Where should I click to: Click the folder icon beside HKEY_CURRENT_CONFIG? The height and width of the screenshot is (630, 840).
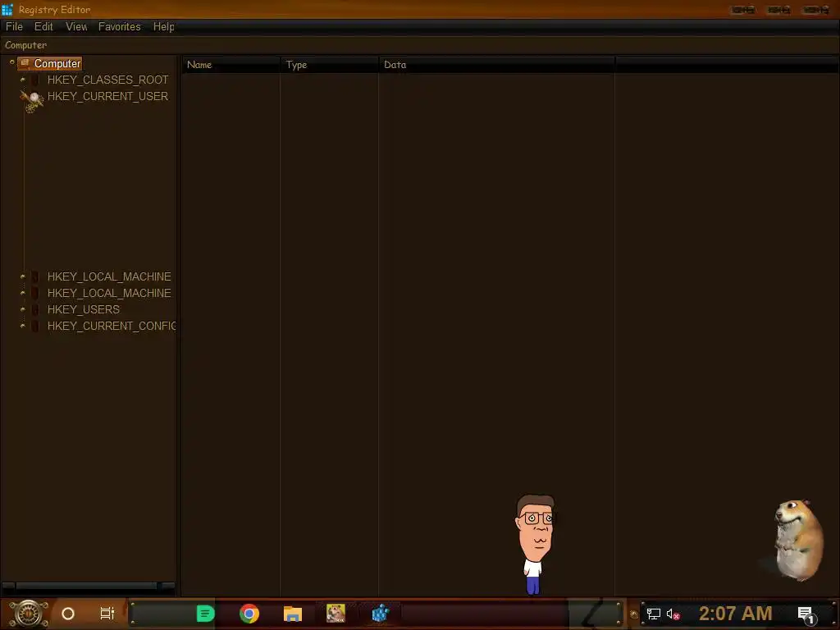[34, 326]
